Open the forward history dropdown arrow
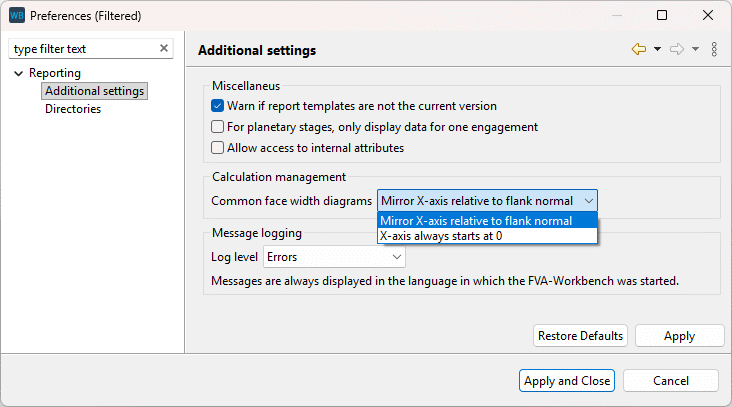The width and height of the screenshot is (732, 407). 695,49
